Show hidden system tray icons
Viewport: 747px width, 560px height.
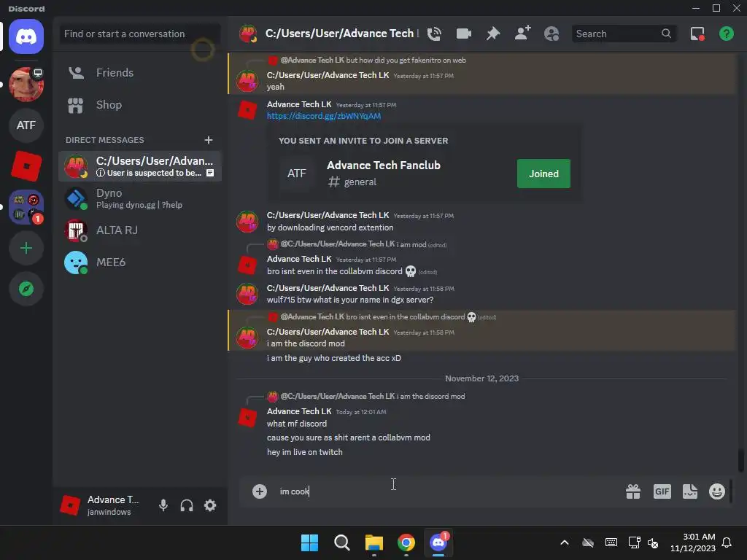(565, 542)
